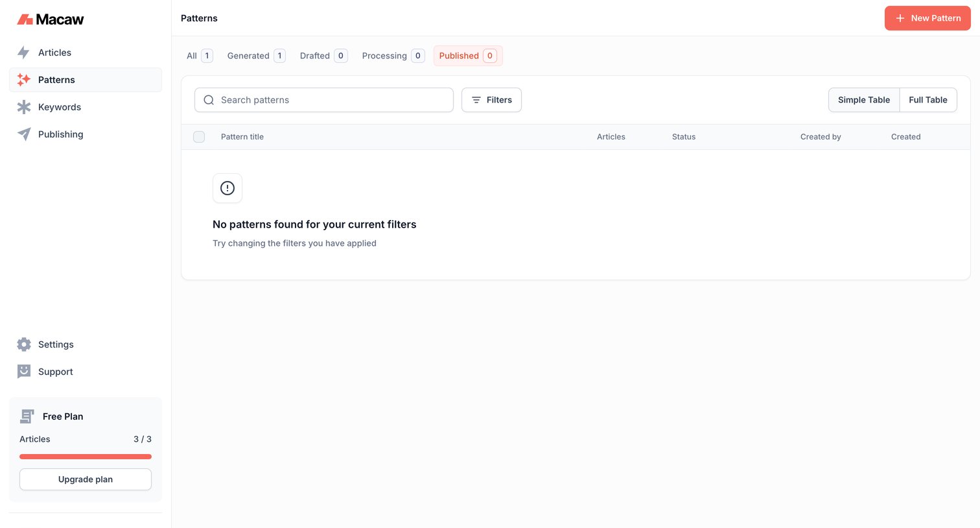Click the Publishing paper plane icon
Image resolution: width=980 pixels, height=528 pixels.
[x=24, y=134]
